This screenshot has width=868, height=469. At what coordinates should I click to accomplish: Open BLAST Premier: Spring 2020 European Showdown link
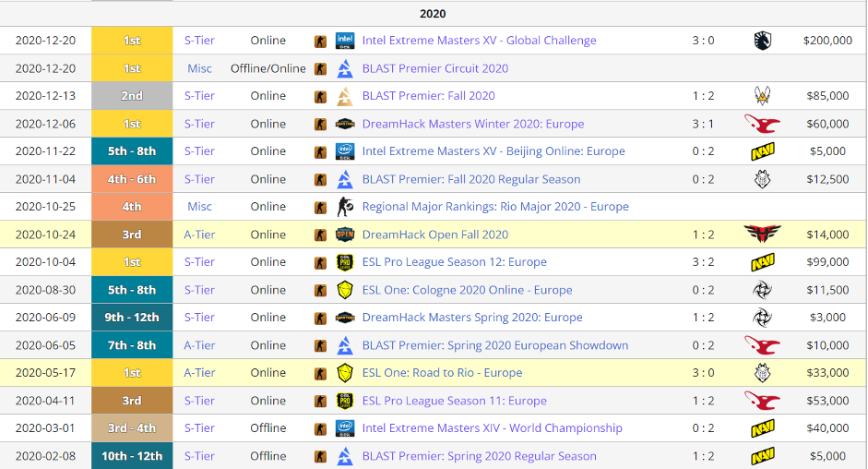pos(495,345)
